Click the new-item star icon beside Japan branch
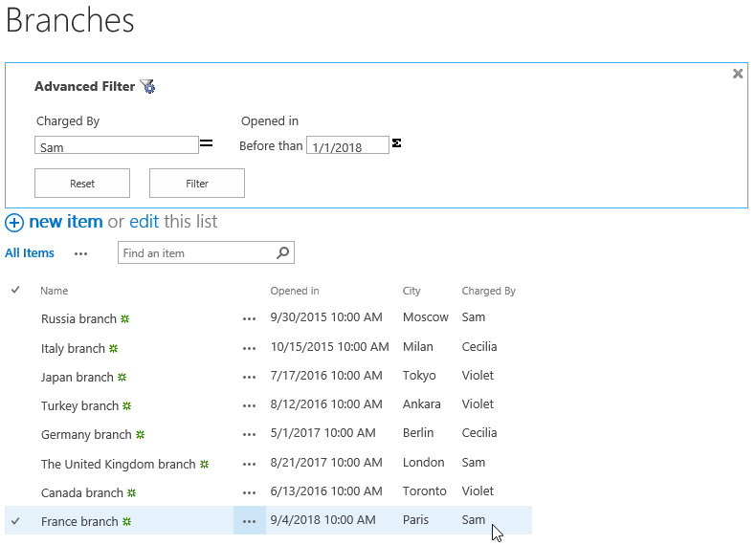 [122, 377]
